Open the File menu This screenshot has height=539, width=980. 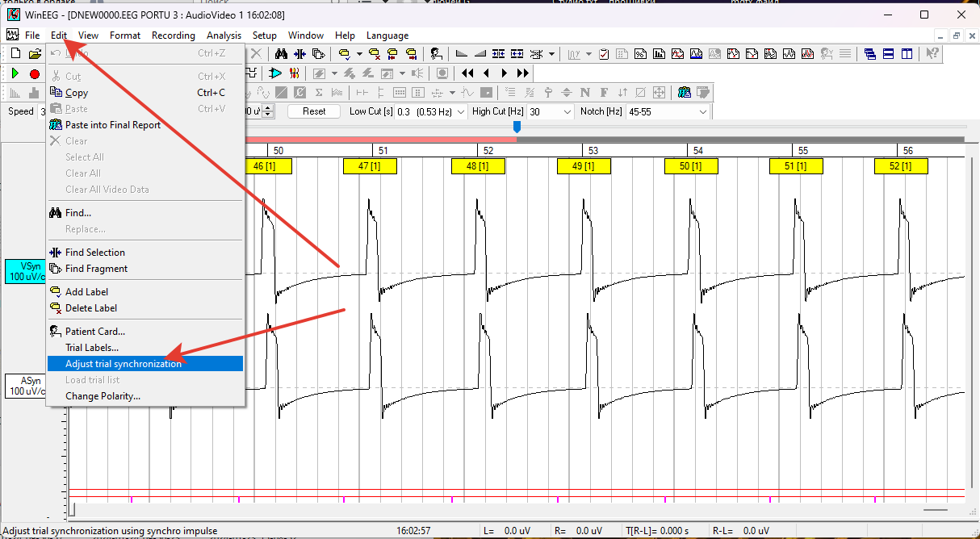pyautogui.click(x=32, y=36)
